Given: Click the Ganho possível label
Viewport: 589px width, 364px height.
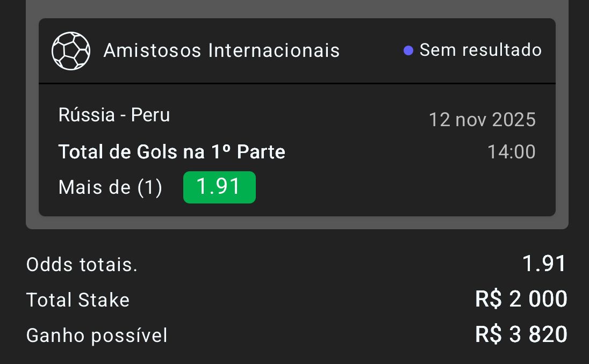Looking at the screenshot, I should (97, 336).
